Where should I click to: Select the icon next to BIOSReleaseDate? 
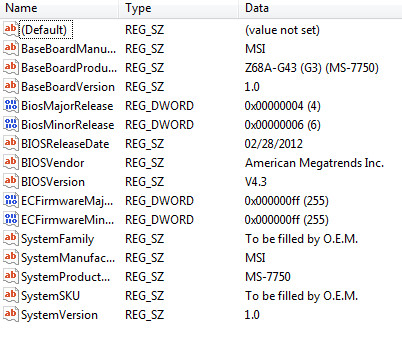[10, 143]
